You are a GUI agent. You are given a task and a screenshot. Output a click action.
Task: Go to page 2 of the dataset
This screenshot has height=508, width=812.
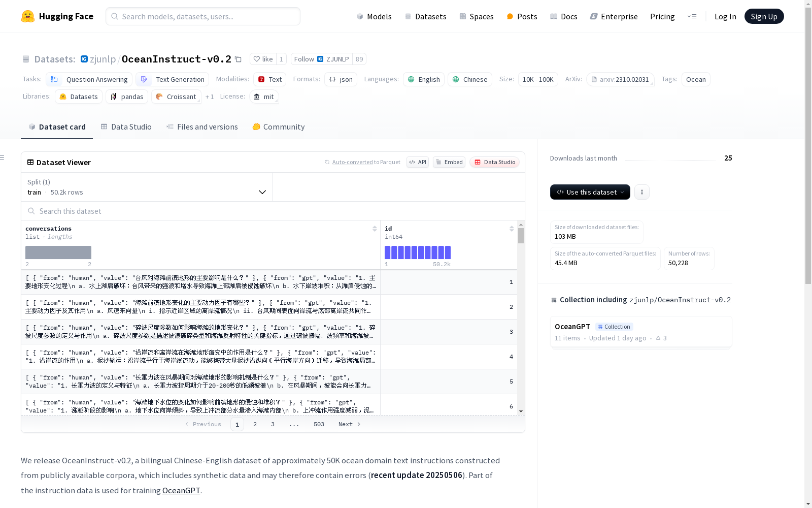point(255,424)
